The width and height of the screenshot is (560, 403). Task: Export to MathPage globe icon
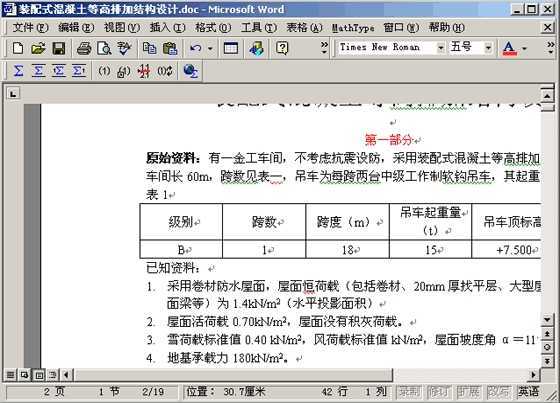[x=190, y=71]
